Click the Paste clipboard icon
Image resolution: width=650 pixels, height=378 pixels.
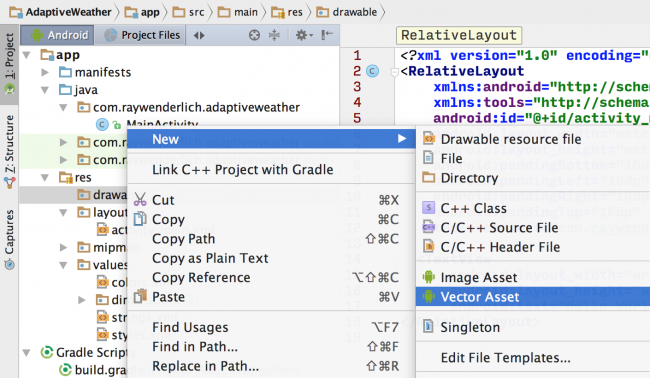140,296
